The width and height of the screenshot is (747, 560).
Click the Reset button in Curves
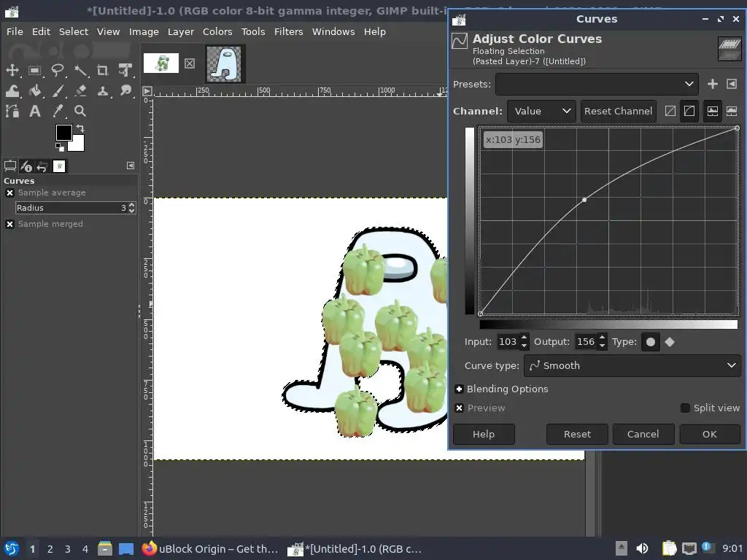(577, 435)
